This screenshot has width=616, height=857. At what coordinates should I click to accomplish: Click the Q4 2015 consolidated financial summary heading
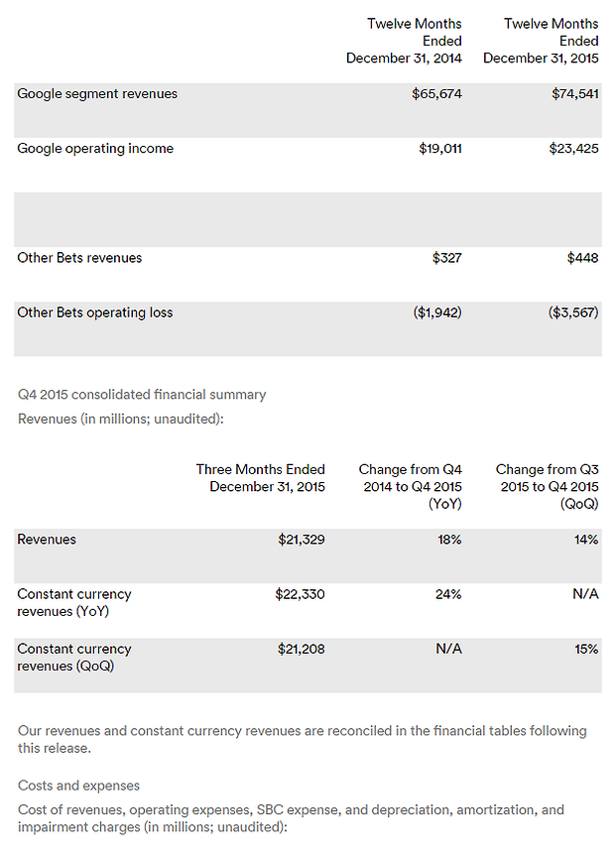142,395
